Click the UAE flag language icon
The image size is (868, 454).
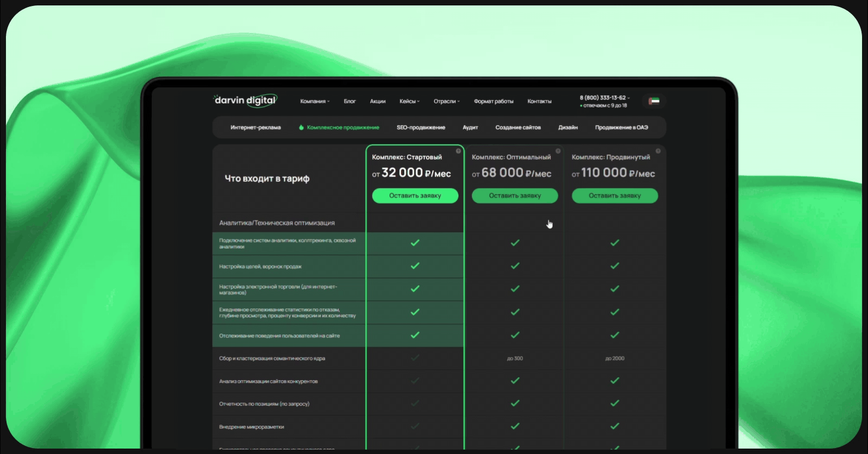point(654,101)
